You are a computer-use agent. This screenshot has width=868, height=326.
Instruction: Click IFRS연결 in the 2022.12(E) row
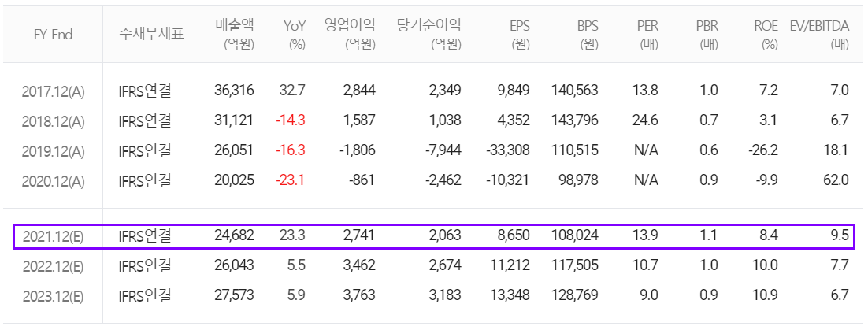(x=145, y=265)
